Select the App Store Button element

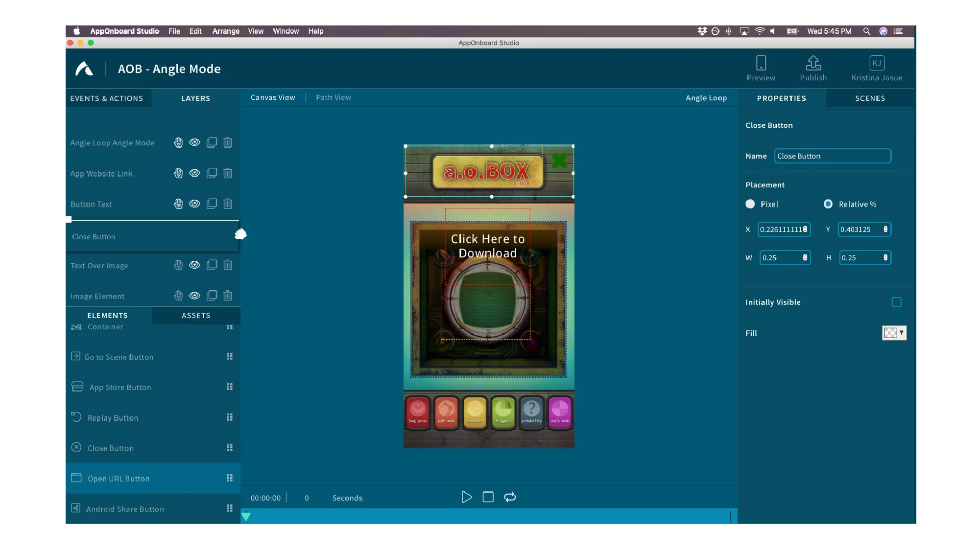(120, 387)
